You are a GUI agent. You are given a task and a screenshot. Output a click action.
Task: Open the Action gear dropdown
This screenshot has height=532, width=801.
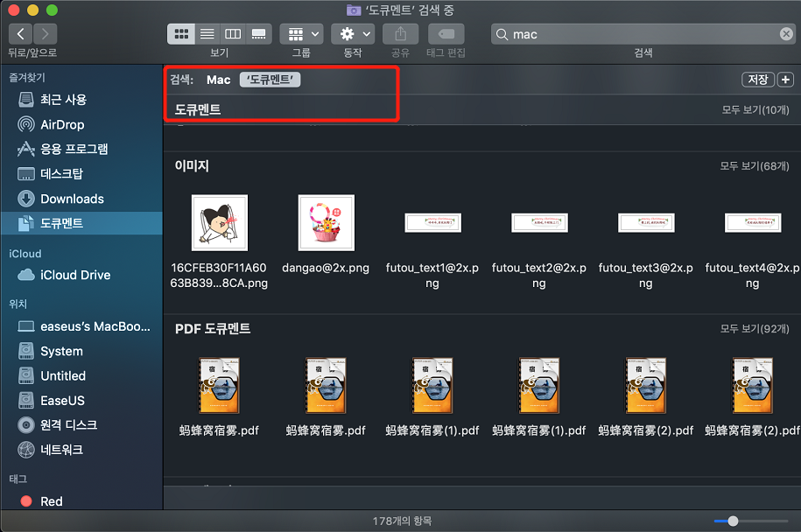click(353, 34)
